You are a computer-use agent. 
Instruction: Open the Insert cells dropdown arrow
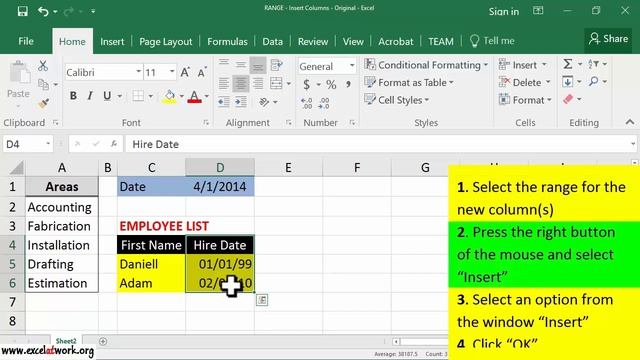[x=544, y=65]
